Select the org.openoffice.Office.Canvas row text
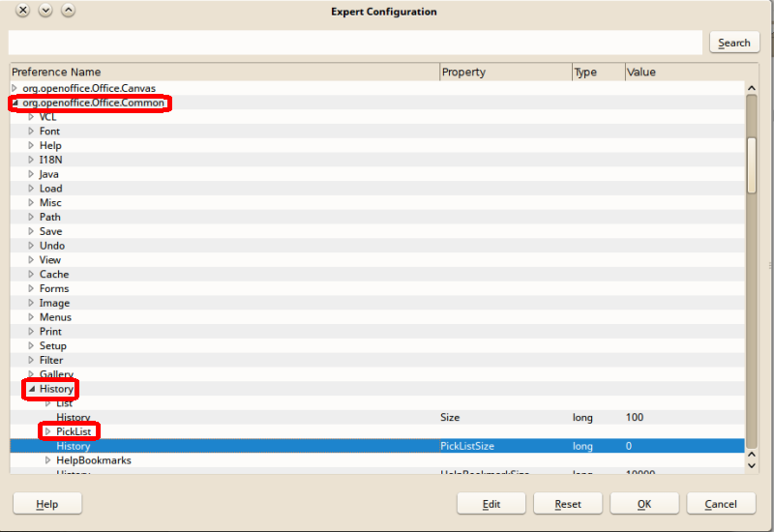The width and height of the screenshot is (774, 532). coord(89,88)
